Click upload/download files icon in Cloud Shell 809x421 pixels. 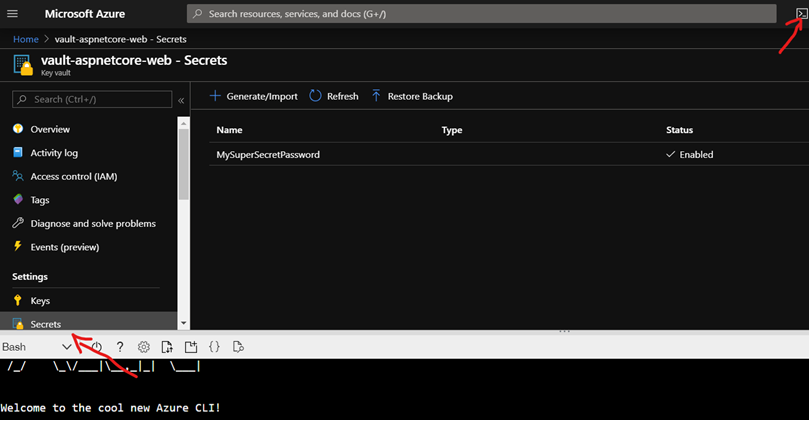[167, 347]
